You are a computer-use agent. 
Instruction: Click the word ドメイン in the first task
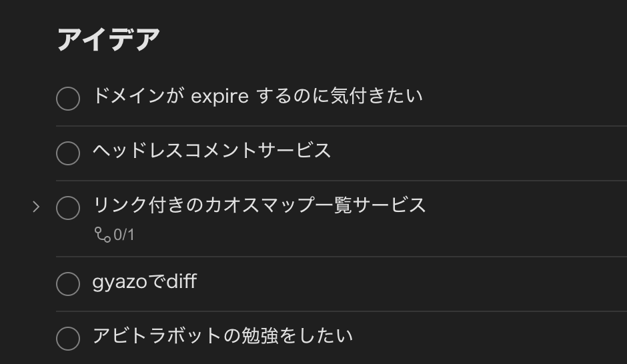click(129, 96)
